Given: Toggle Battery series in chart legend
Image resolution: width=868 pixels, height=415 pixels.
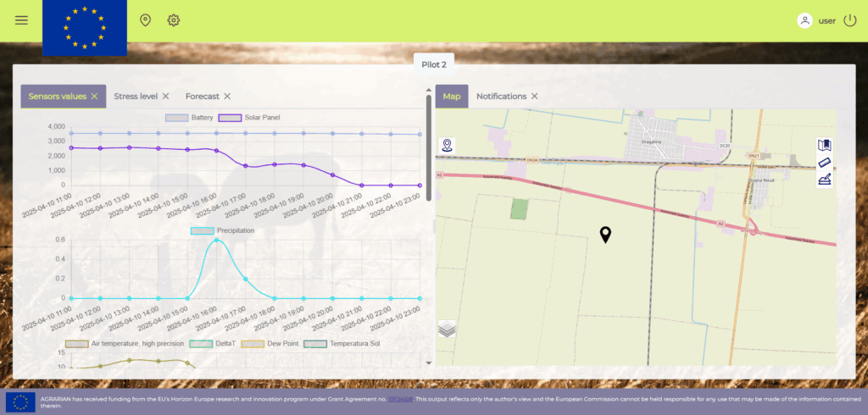Looking at the screenshot, I should click(x=189, y=118).
